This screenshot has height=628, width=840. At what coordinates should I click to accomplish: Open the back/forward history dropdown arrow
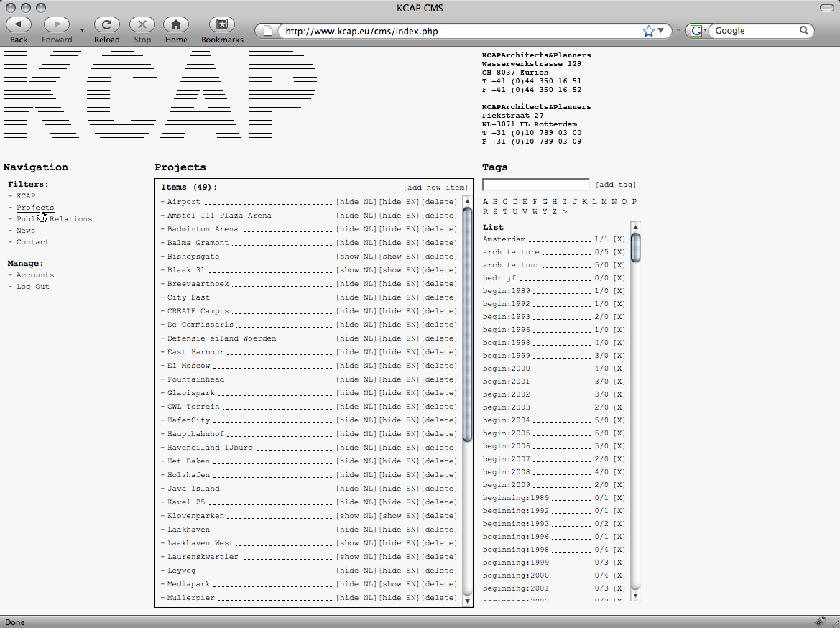point(82,31)
